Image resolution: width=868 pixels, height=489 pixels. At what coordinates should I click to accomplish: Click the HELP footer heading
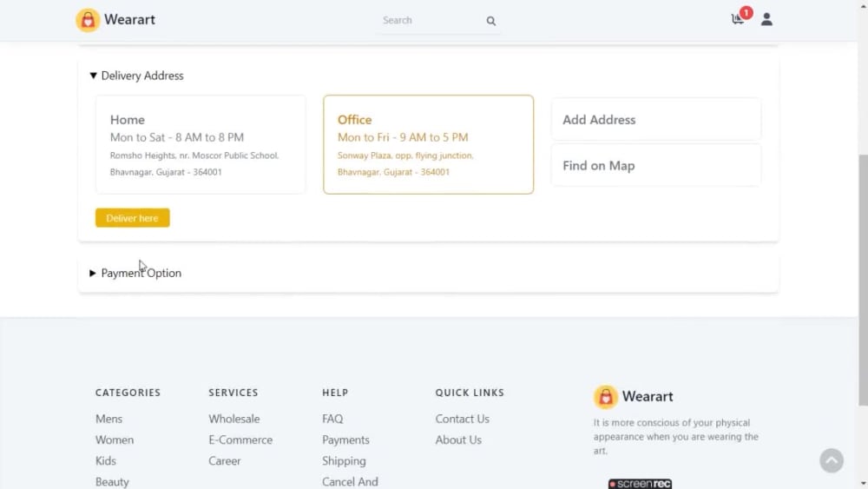(335, 393)
